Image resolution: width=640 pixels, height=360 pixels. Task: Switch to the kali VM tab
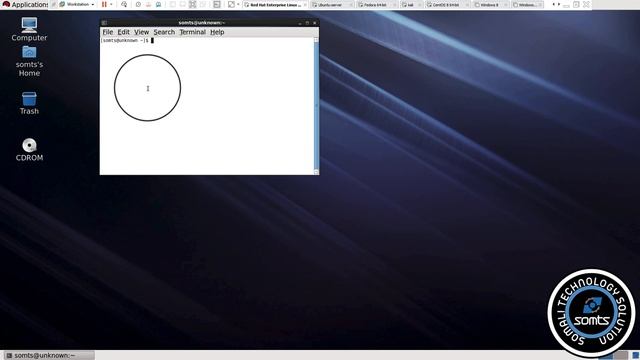point(411,5)
